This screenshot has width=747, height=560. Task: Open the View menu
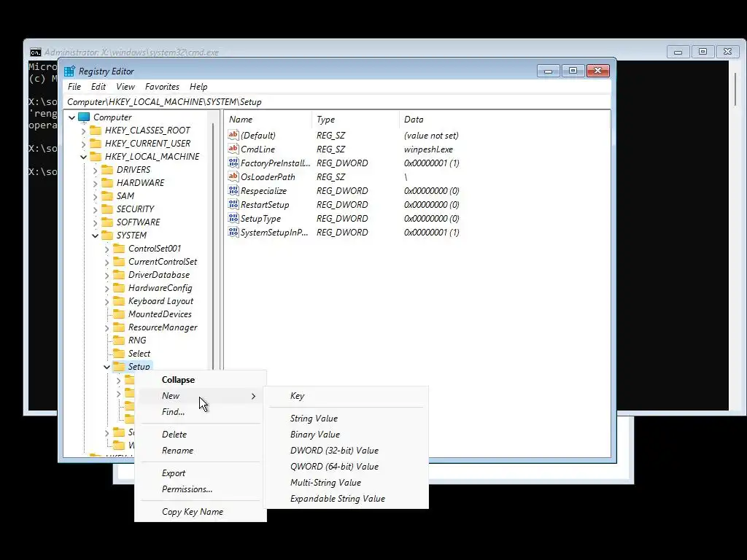coord(125,87)
